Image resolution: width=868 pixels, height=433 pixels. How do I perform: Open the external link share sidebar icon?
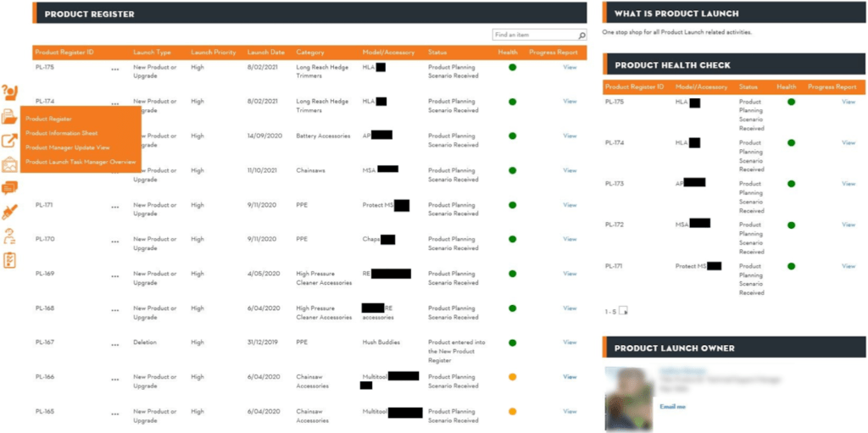(9, 141)
